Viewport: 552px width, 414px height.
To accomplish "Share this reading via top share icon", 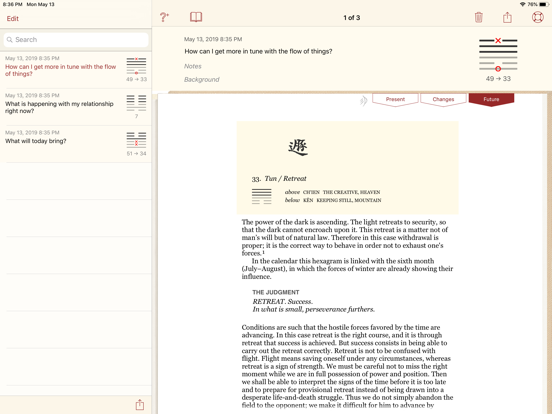I will [x=507, y=17].
